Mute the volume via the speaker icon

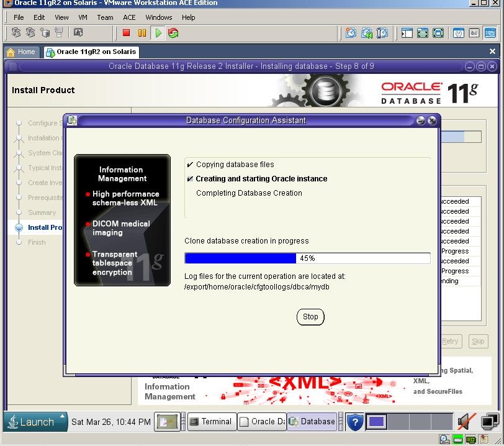point(467,421)
